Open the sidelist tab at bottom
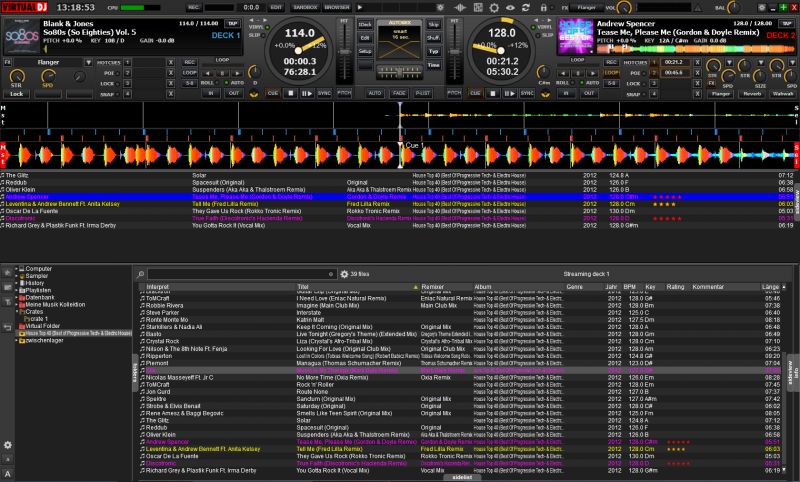Screen dimensions: 800x482 point(462,478)
